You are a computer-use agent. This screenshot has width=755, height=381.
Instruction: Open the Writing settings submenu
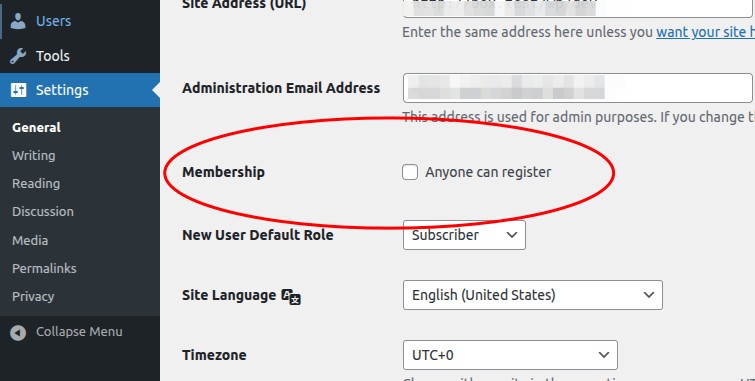[x=34, y=156]
